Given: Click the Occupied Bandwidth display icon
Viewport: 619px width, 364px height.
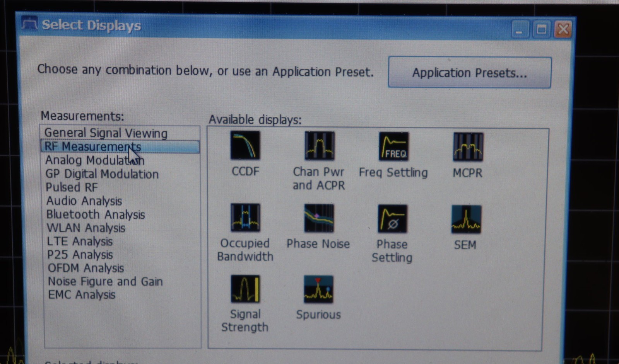Looking at the screenshot, I should [x=245, y=218].
